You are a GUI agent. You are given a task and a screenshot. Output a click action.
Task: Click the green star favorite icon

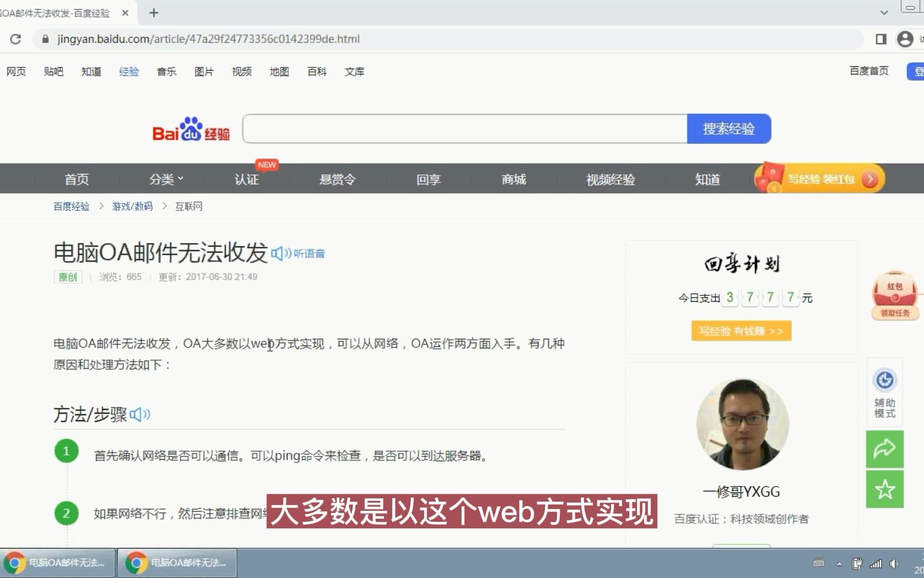[x=885, y=489]
